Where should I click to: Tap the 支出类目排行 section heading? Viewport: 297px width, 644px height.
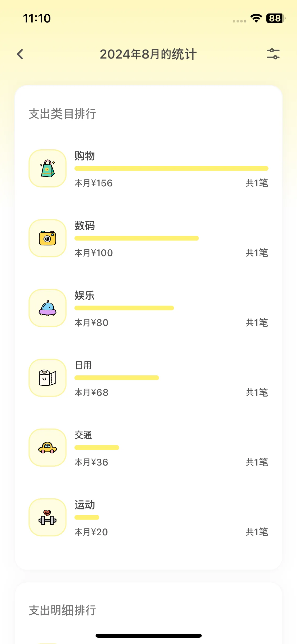[x=62, y=114]
